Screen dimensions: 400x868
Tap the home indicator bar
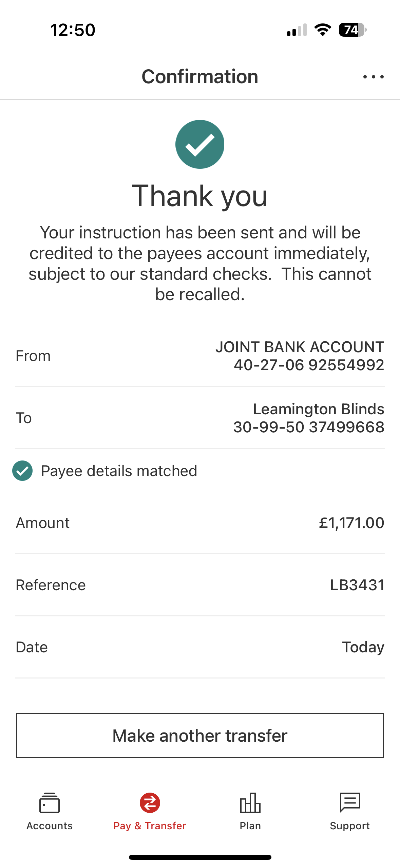tap(200, 857)
